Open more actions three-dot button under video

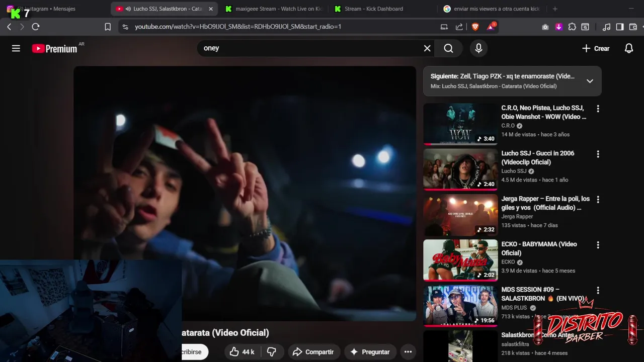408,352
